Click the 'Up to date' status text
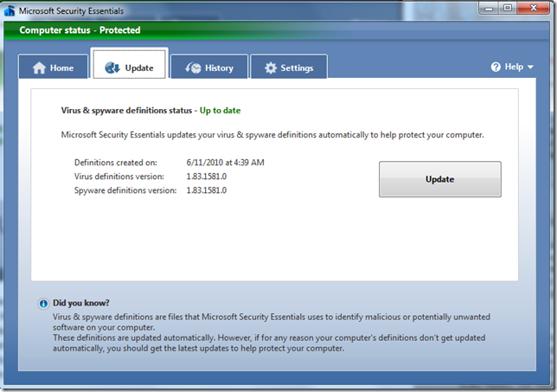Viewport: 557px width, 392px height. pyautogui.click(x=220, y=111)
